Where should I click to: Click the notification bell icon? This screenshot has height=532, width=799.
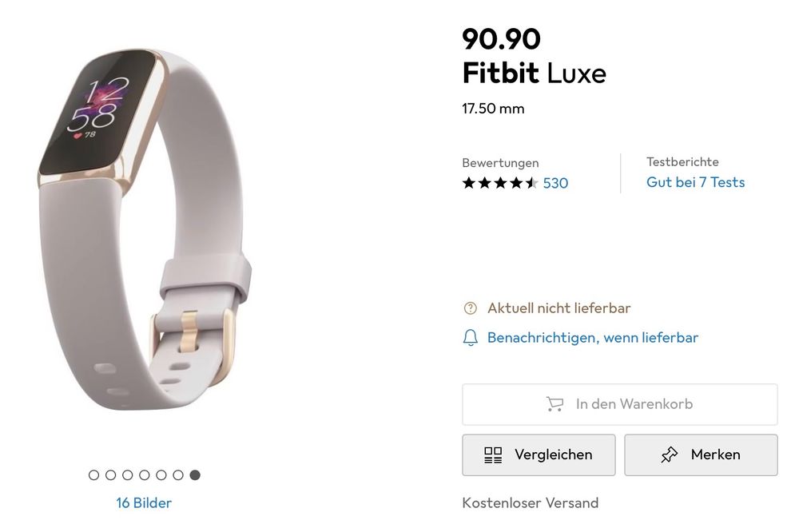(x=471, y=337)
